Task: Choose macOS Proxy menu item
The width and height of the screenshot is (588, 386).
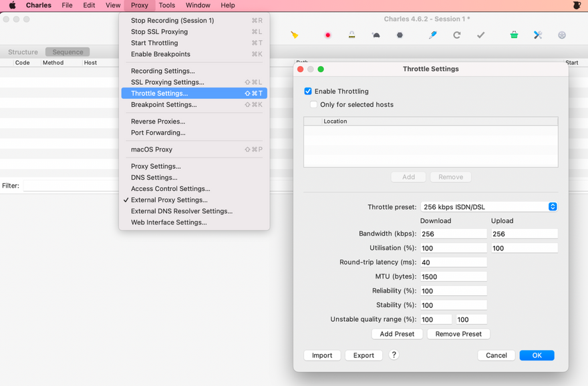Action: click(152, 150)
